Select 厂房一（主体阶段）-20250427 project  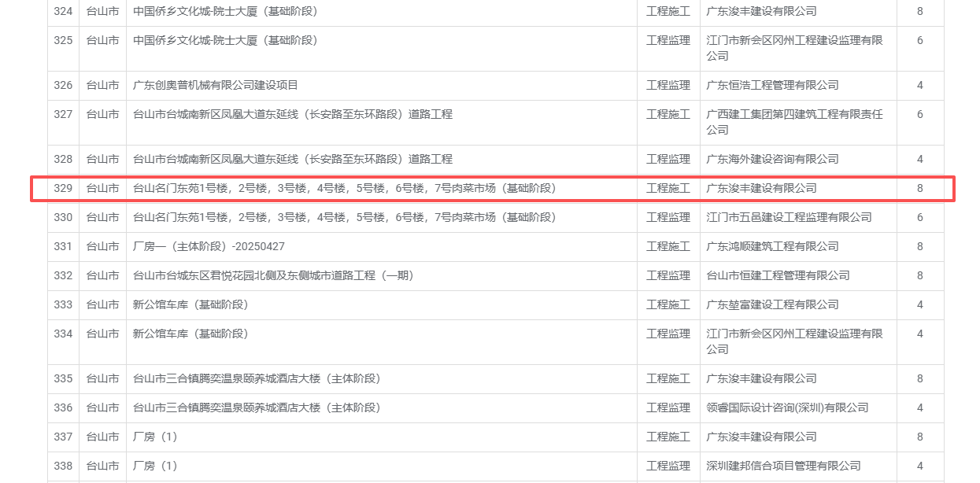209,246
